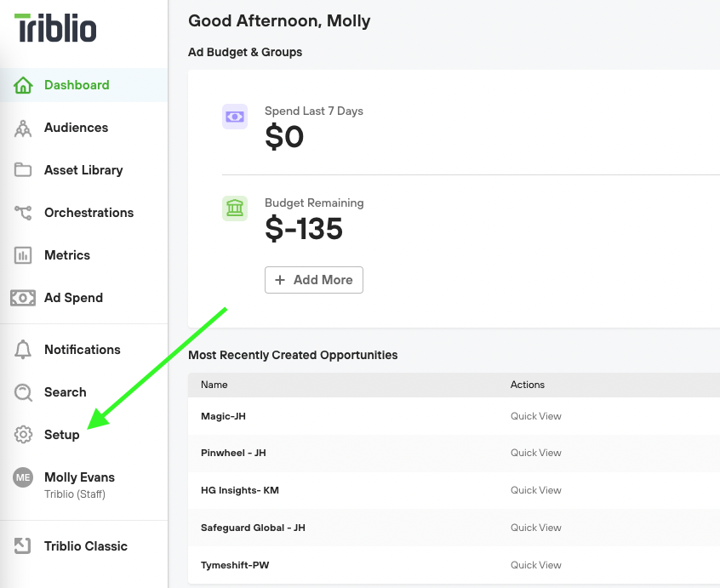Open Triblio Classic
The height and width of the screenshot is (588, 720).
tap(85, 545)
